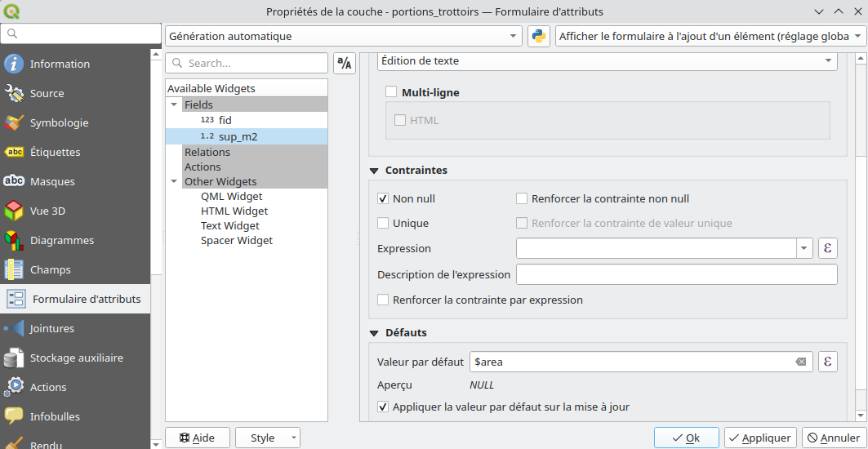Open the Génération automatique dropdown
The image size is (868, 449).
click(343, 37)
